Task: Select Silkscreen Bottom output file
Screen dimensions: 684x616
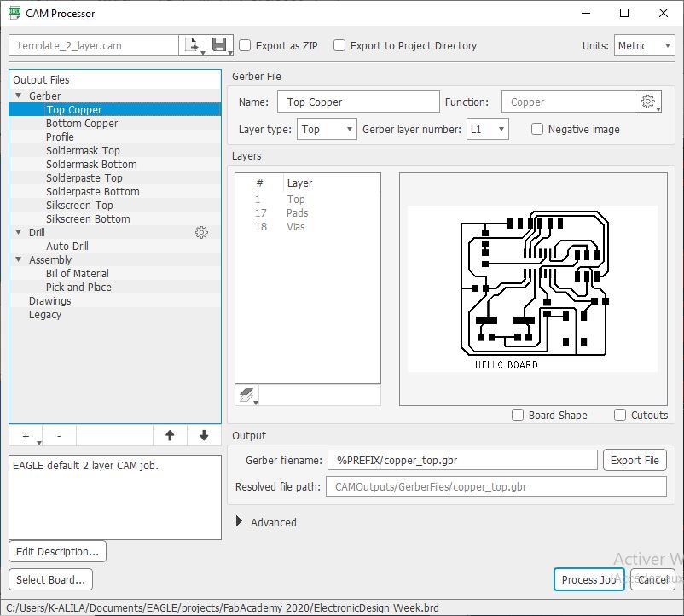Action: [x=115, y=219]
